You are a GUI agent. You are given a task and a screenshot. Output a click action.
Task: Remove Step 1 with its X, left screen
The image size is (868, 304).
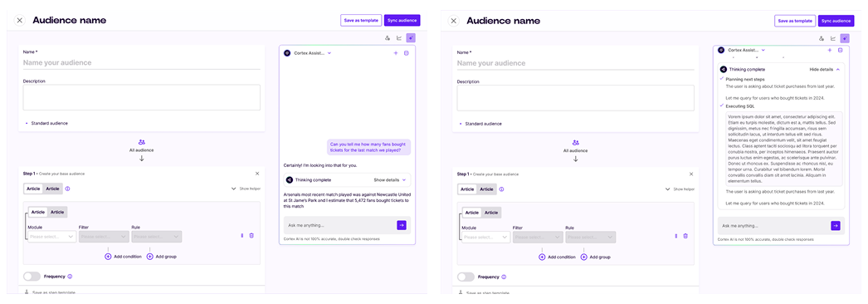pos(257,174)
